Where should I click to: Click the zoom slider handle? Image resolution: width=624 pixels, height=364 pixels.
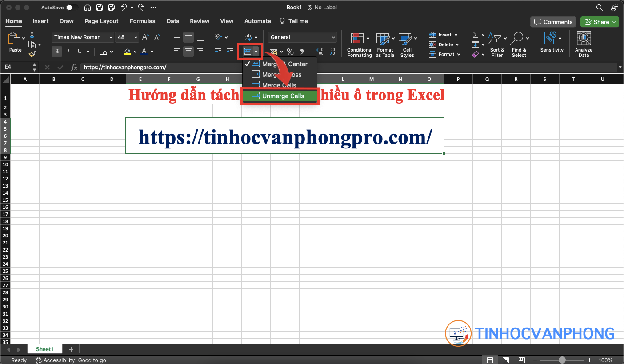562,360
